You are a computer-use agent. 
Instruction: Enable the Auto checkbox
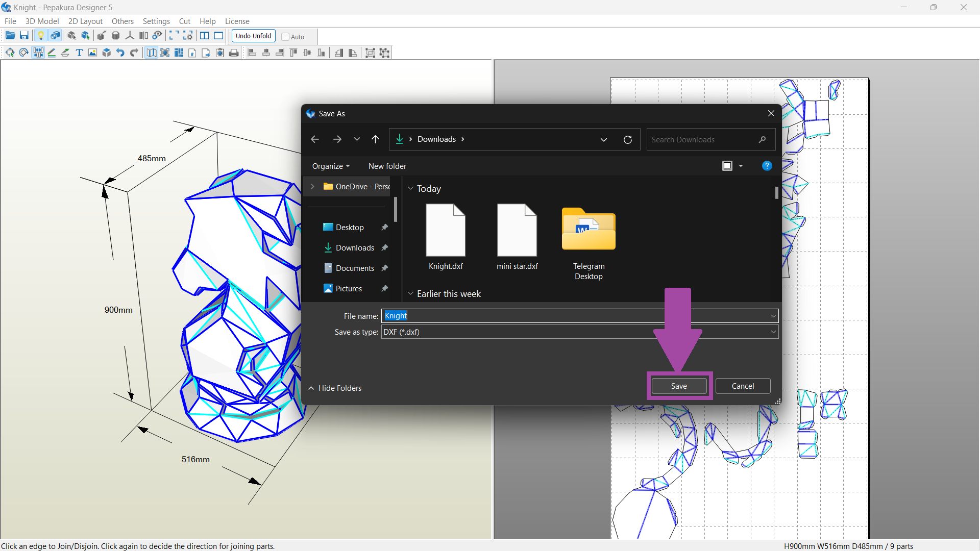(286, 37)
